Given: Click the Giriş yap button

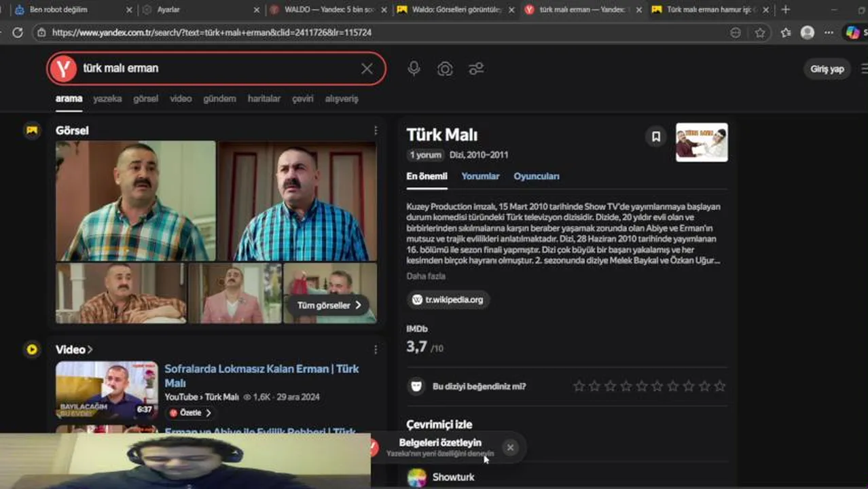Looking at the screenshot, I should point(827,69).
